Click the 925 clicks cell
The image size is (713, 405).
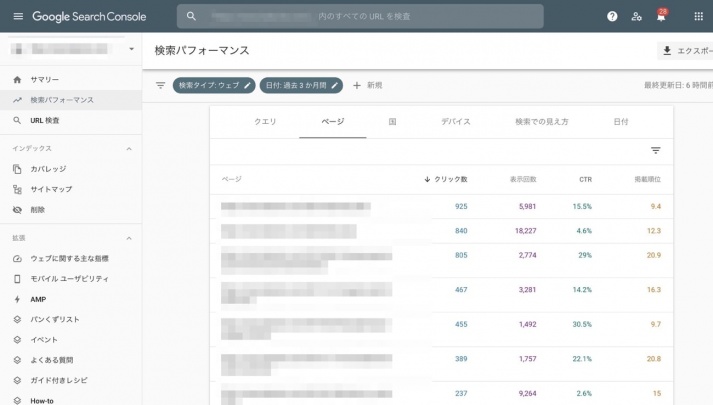tap(461, 206)
